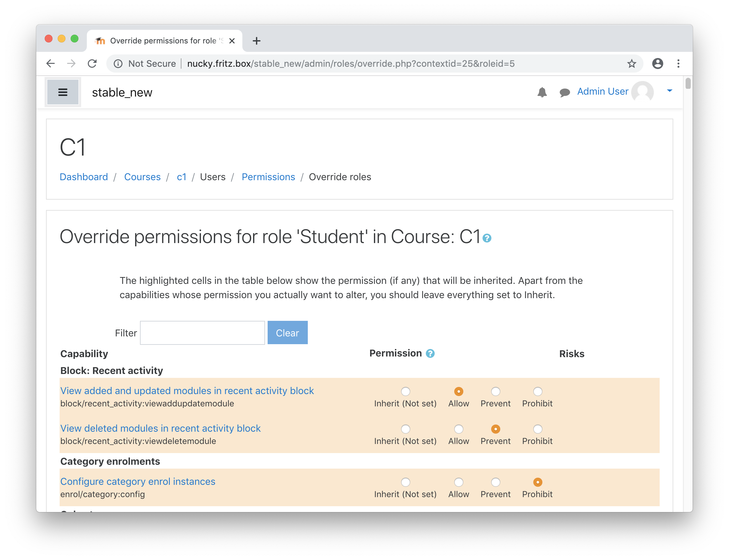Open the messages speech bubble icon

click(x=564, y=92)
